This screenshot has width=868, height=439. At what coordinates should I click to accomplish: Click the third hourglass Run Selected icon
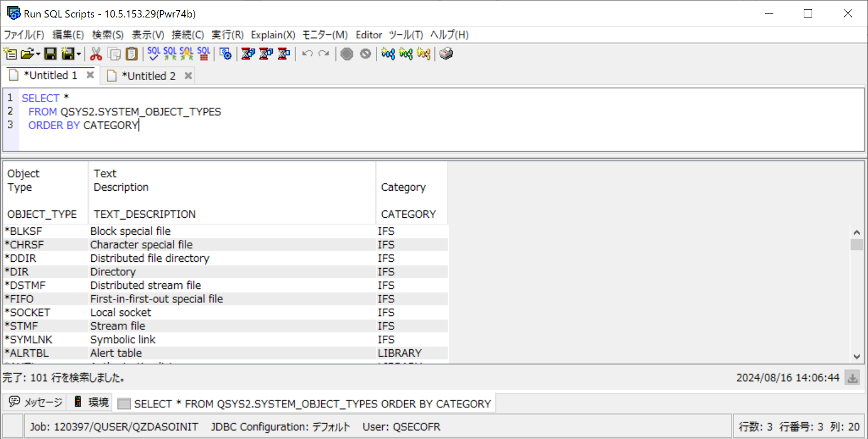pos(284,54)
